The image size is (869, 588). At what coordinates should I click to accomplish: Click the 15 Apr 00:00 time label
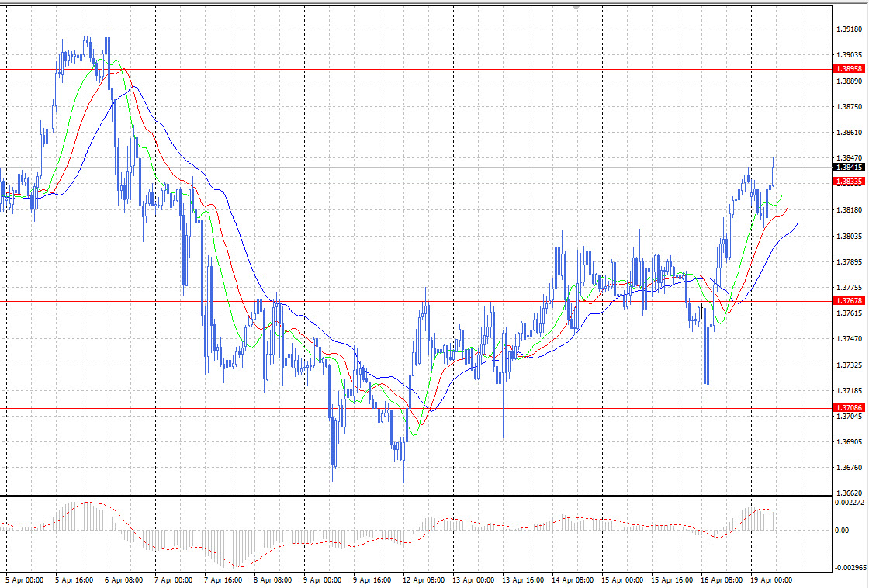622,580
